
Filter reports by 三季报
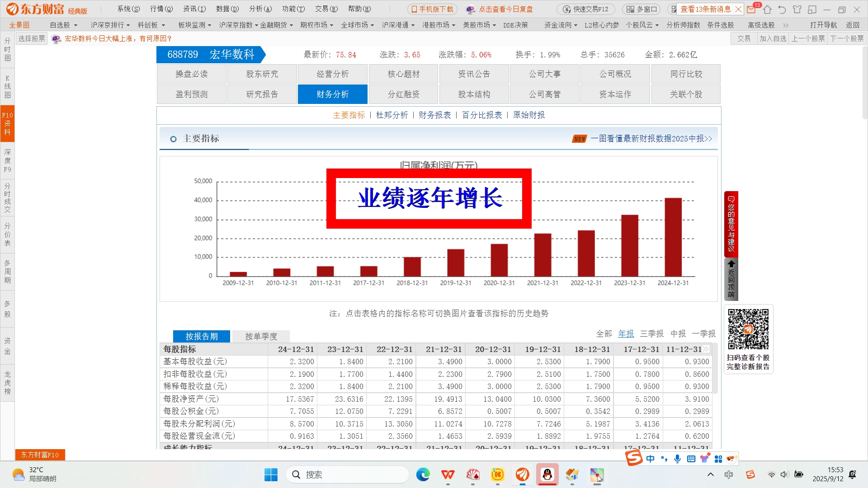coord(652,334)
